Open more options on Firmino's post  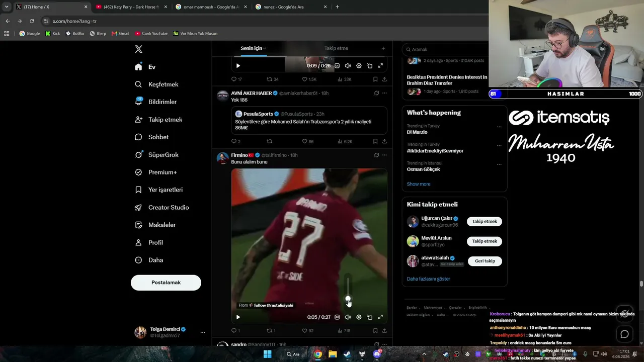point(384,155)
